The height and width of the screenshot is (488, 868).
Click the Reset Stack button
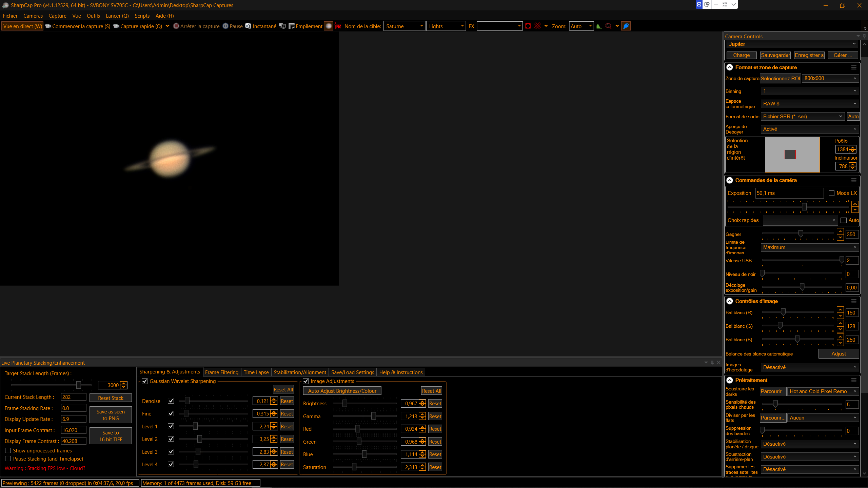(x=111, y=398)
